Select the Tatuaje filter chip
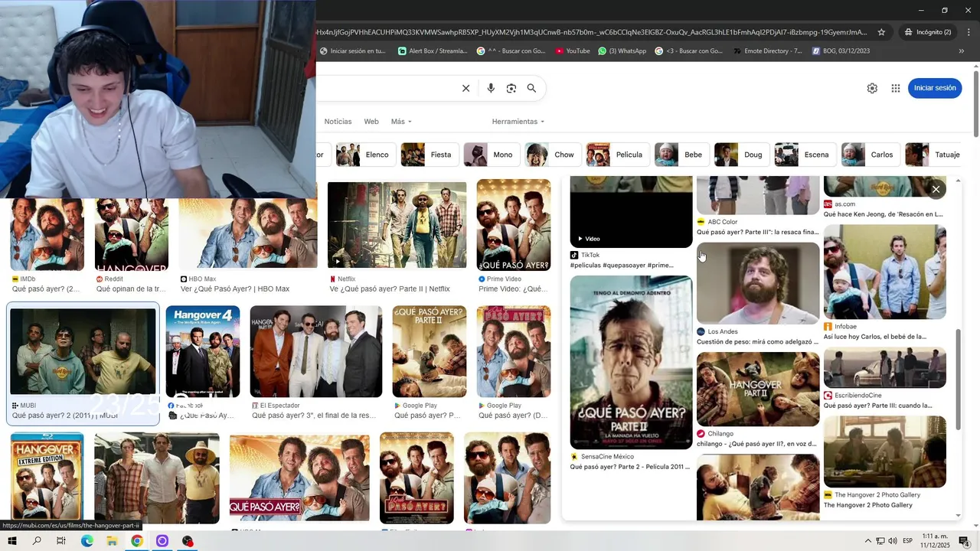 tap(933, 155)
